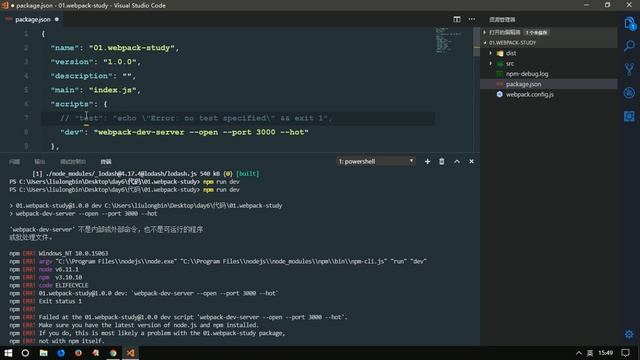The height and width of the screenshot is (360, 640).
Task: Open the Extensions view icon
Action: [629, 117]
